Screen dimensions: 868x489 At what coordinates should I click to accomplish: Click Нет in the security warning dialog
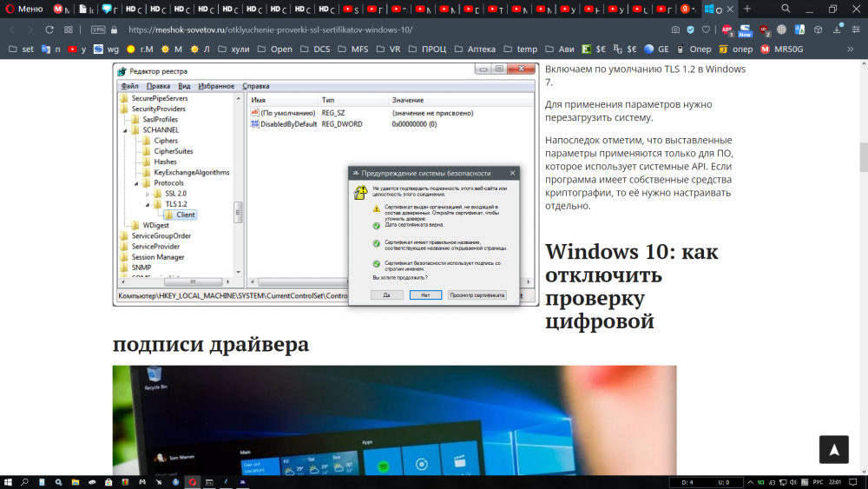point(425,295)
